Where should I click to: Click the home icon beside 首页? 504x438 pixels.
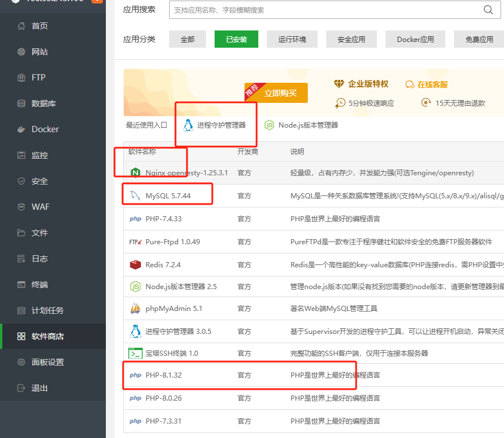pyautogui.click(x=21, y=26)
